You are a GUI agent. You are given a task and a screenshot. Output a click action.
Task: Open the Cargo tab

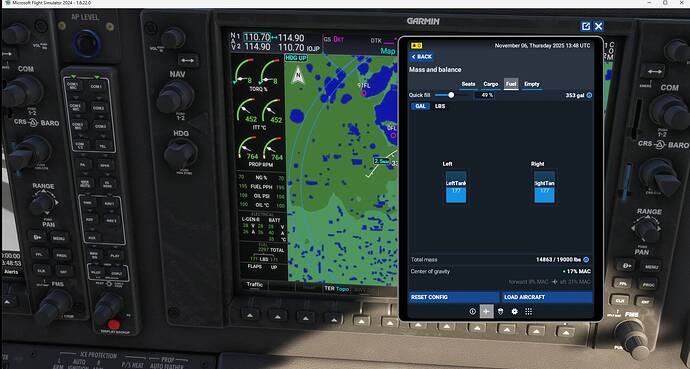click(491, 84)
